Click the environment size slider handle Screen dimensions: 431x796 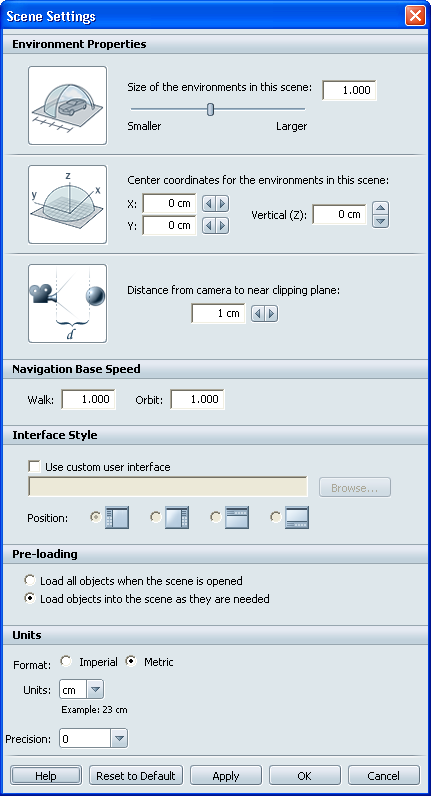click(x=210, y=109)
